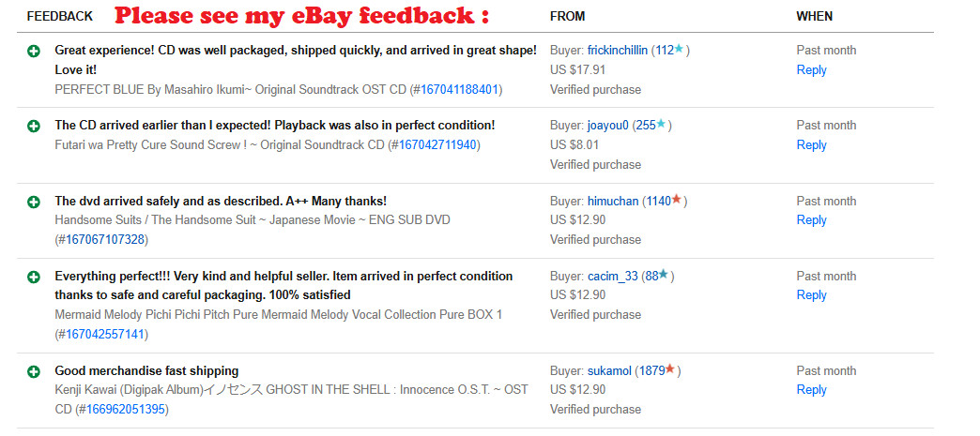Click star icon next to frickinchillin's score
The image size is (980, 436).
(681, 49)
